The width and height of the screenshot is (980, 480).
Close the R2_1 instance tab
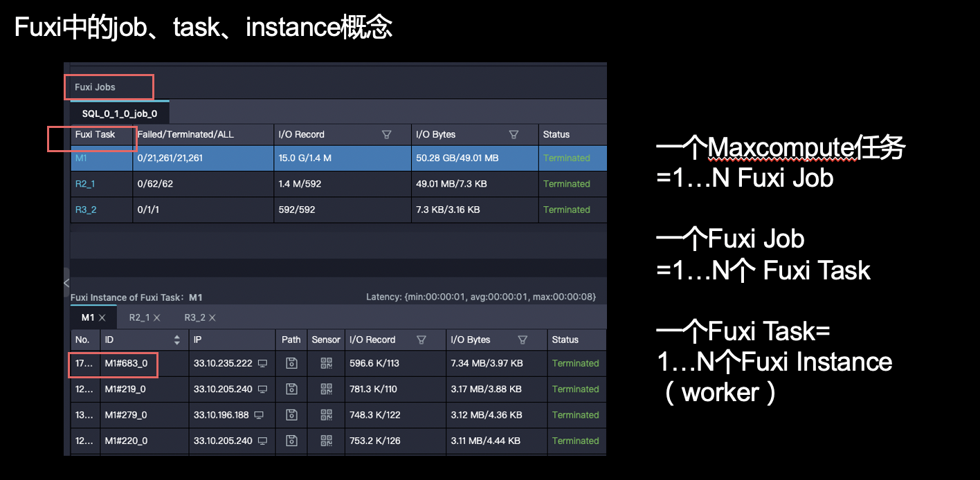pyautogui.click(x=156, y=317)
